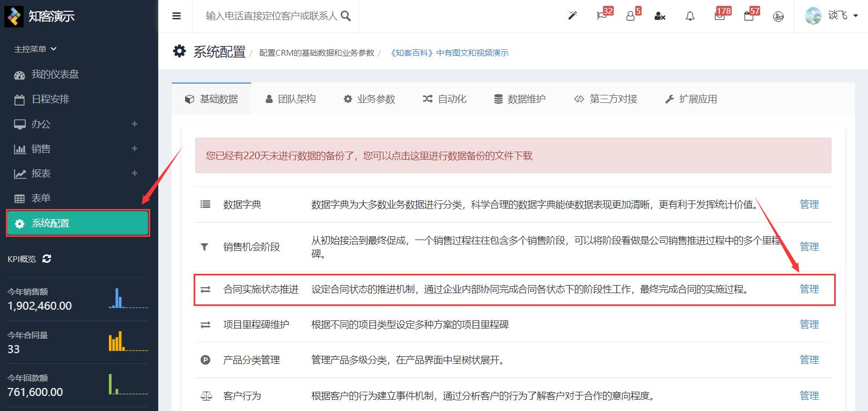The height and width of the screenshot is (411, 868).
Task: Expand the 销售 submenu plus
Action: [x=135, y=148]
